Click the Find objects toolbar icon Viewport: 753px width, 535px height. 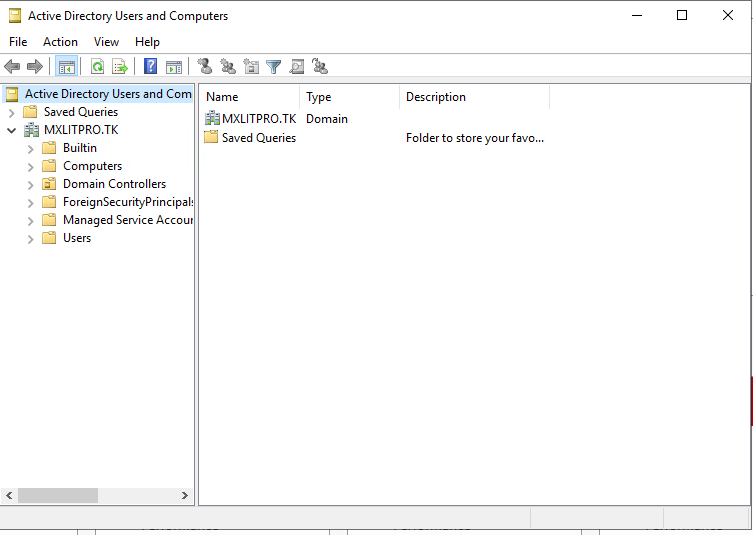(297, 67)
